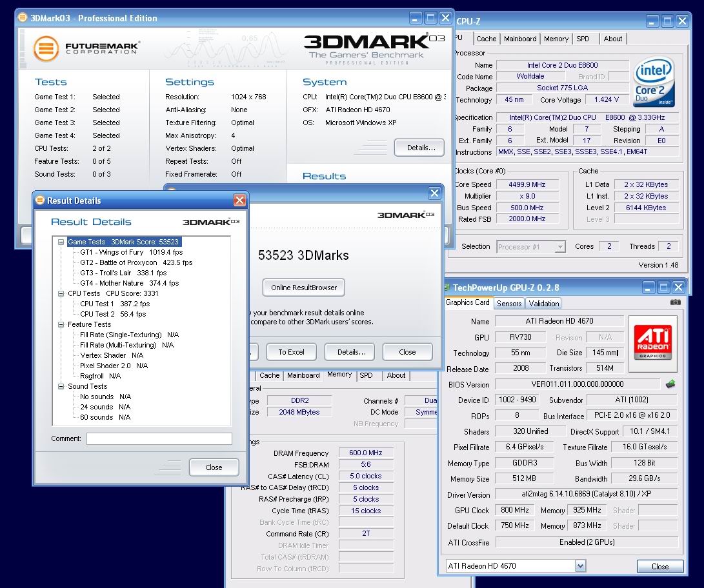Open the About tab in lower CPU-Z window

(x=396, y=375)
